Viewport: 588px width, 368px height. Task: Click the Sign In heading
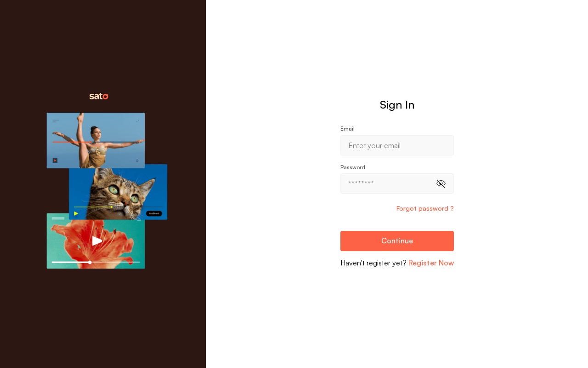coord(397,105)
